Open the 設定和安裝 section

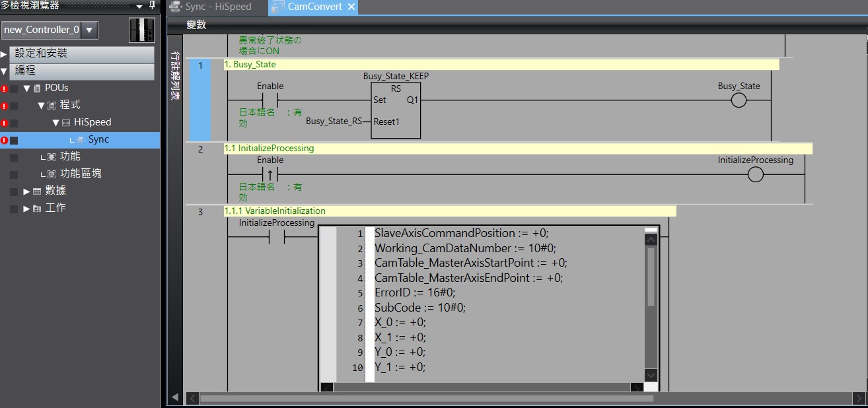tap(81, 53)
